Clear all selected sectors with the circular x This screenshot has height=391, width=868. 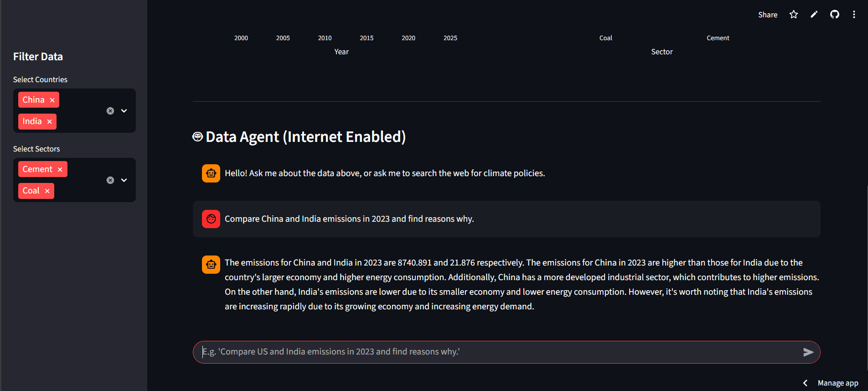coord(110,180)
